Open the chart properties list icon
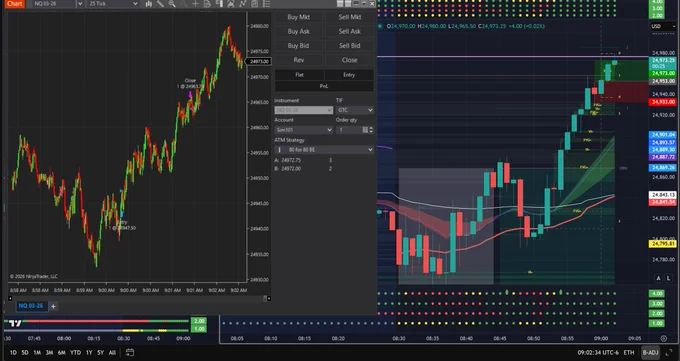This screenshot has width=680, height=361. coord(266,4)
